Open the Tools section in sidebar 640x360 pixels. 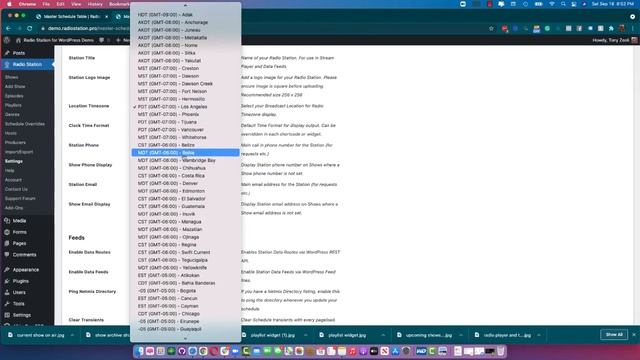(18, 304)
